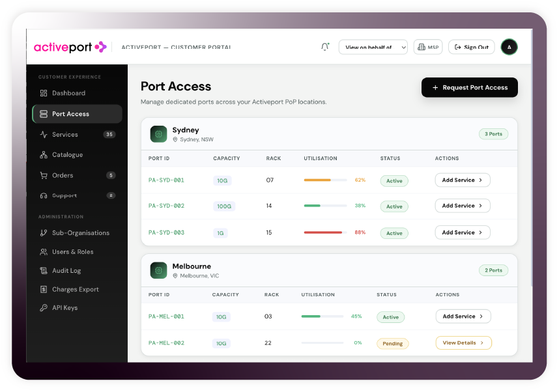Click the page vertical scrollbar
Image resolution: width=559 pixels, height=392 pixels.
click(532, 157)
